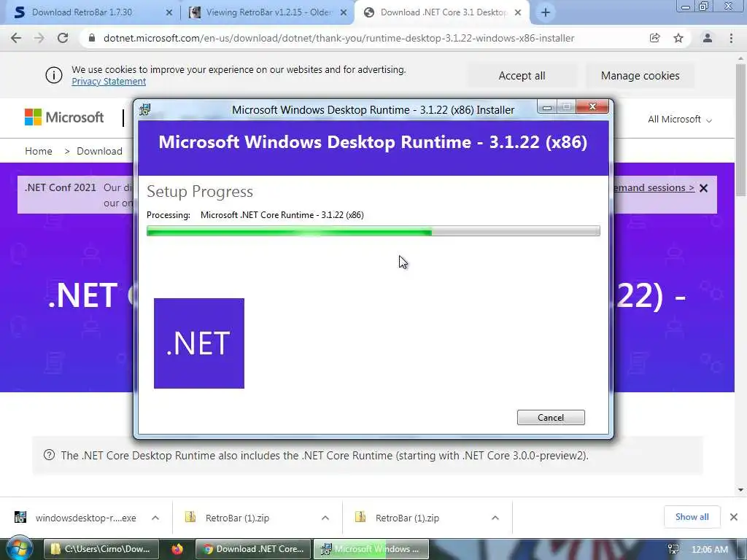
Task: Open a new tab with the plus button
Action: (x=546, y=12)
